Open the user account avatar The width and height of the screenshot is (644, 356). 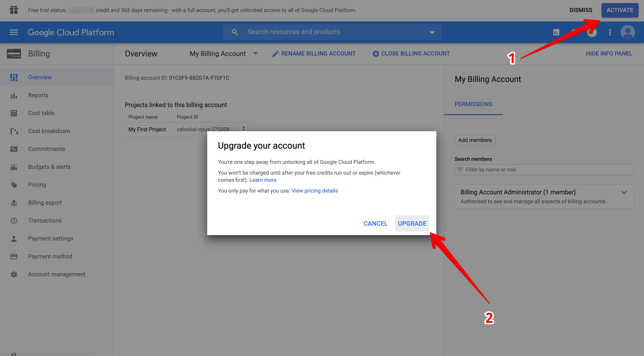(627, 32)
